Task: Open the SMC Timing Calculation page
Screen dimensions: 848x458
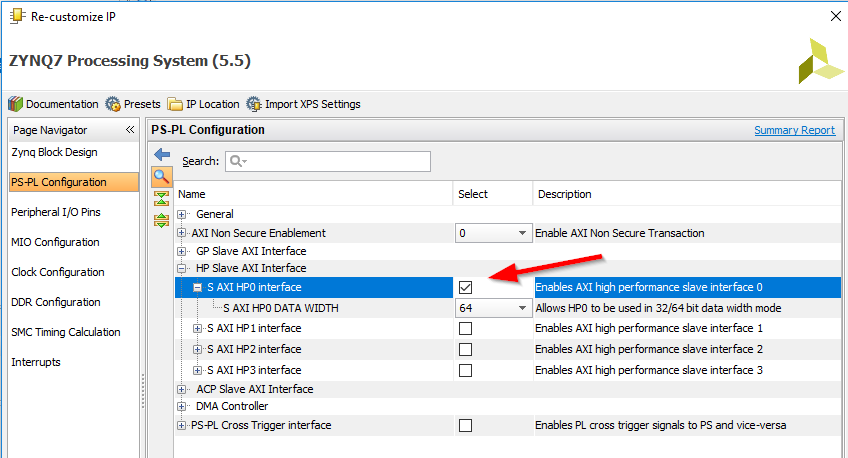Action: pyautogui.click(x=65, y=332)
